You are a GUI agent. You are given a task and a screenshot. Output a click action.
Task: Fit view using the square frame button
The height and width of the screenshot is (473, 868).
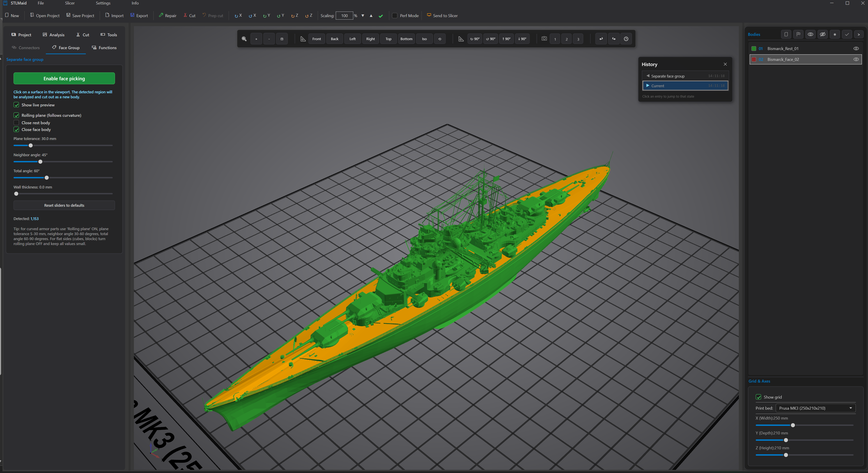point(282,39)
